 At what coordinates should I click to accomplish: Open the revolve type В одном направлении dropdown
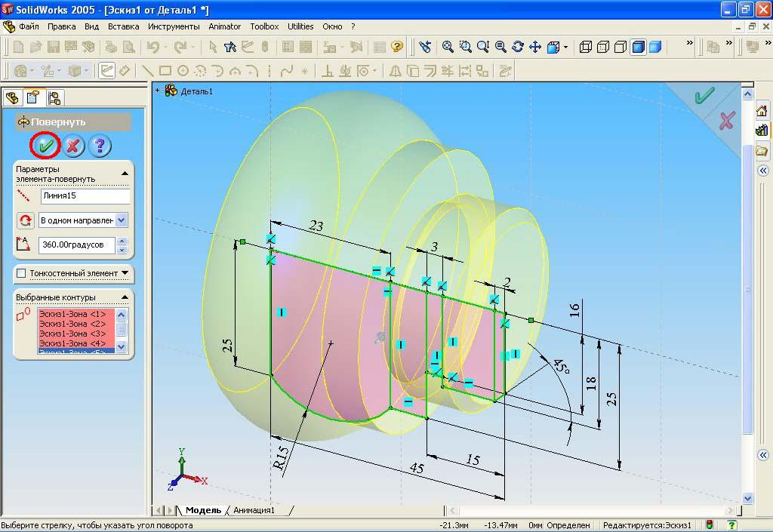pos(122,220)
